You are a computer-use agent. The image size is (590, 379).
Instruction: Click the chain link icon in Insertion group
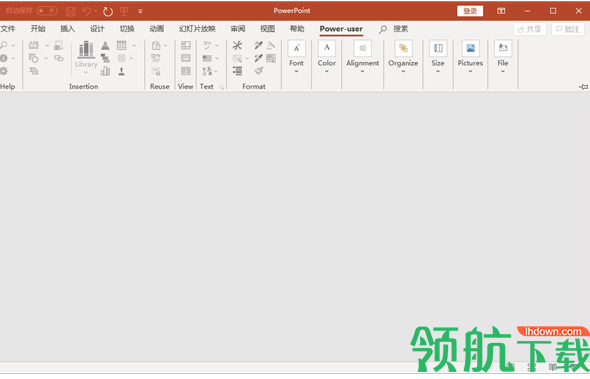(x=59, y=58)
